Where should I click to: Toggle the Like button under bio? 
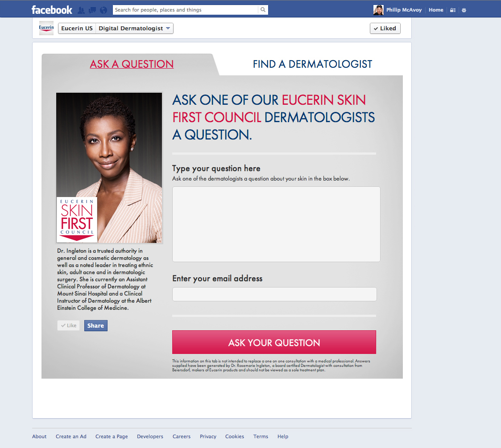point(69,325)
